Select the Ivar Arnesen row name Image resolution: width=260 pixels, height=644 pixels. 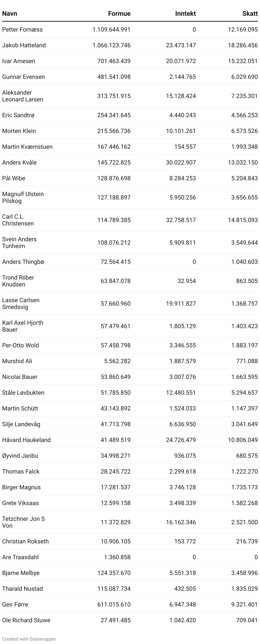pos(19,61)
